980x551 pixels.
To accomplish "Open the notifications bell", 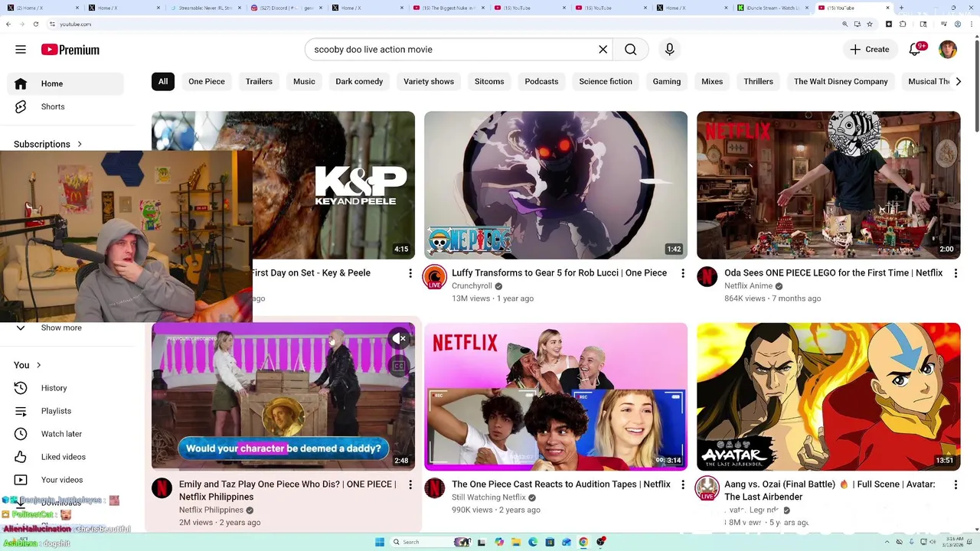I will (915, 50).
